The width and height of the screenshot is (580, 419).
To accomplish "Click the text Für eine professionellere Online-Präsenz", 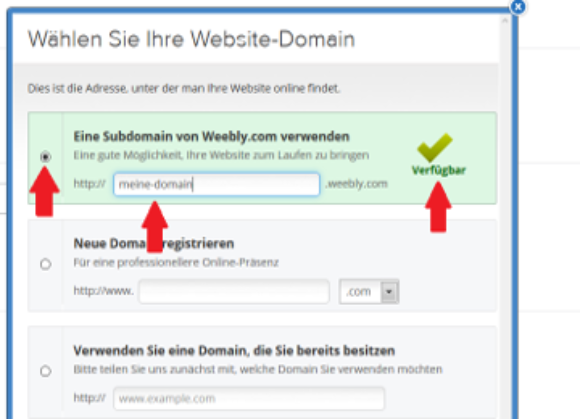I will tap(176, 263).
